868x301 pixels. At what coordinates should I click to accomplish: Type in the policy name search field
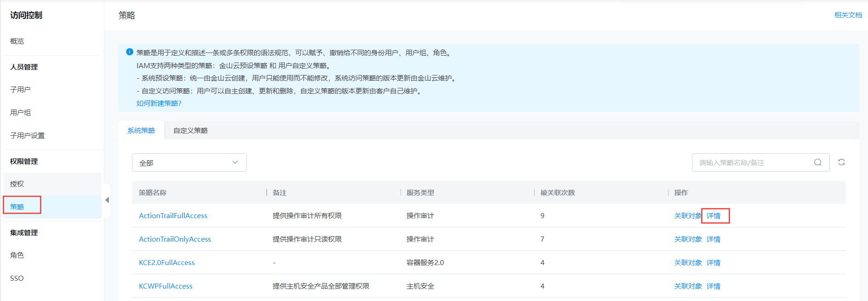(753, 163)
